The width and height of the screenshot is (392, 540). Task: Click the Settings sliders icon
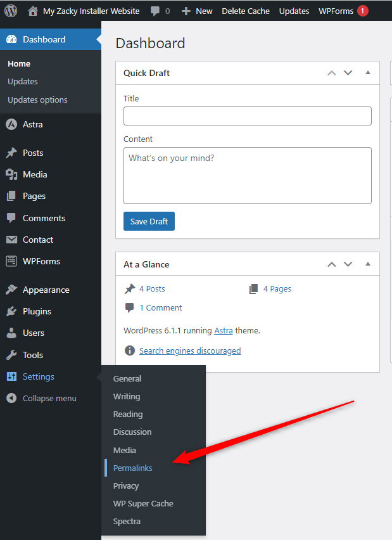(11, 376)
